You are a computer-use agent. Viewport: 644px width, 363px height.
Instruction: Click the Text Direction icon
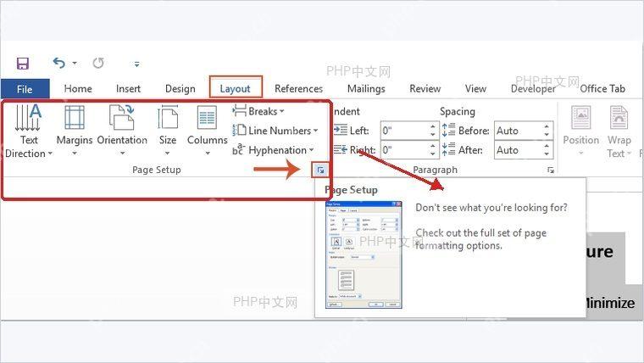click(x=28, y=118)
